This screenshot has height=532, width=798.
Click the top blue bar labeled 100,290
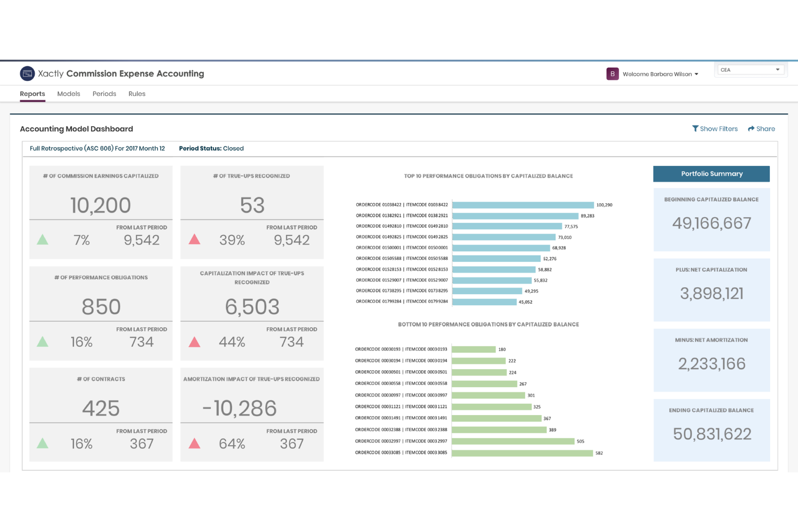tap(523, 205)
